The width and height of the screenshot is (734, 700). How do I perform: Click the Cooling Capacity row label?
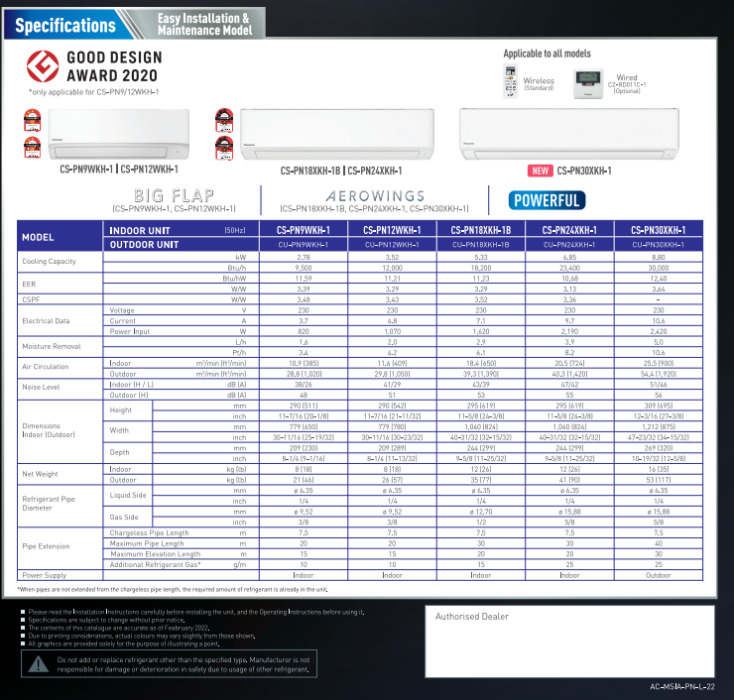coord(49,262)
